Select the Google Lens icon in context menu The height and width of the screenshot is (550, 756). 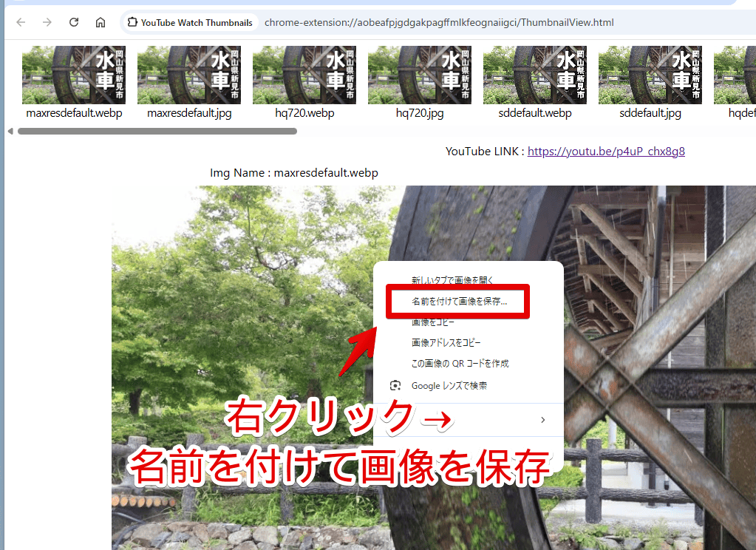[x=396, y=385]
